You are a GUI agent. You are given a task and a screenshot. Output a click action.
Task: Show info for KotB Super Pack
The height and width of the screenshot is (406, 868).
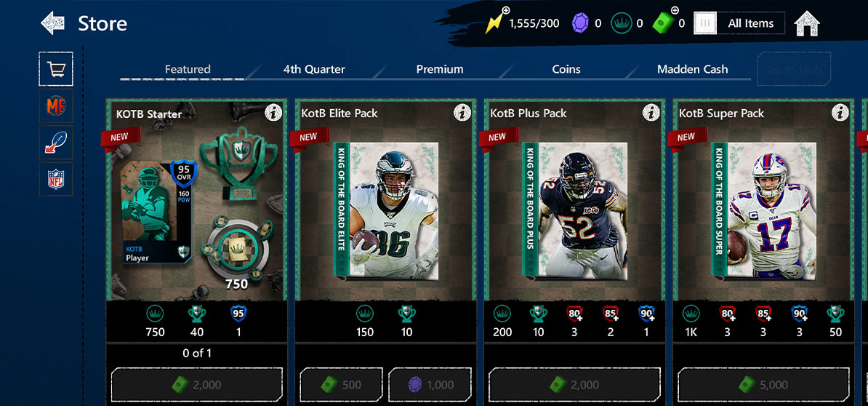coord(840,113)
